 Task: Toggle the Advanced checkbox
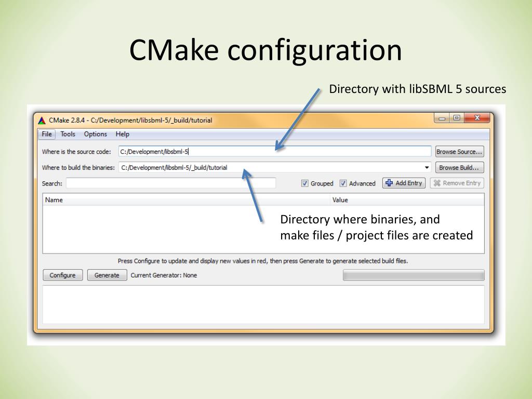point(343,183)
